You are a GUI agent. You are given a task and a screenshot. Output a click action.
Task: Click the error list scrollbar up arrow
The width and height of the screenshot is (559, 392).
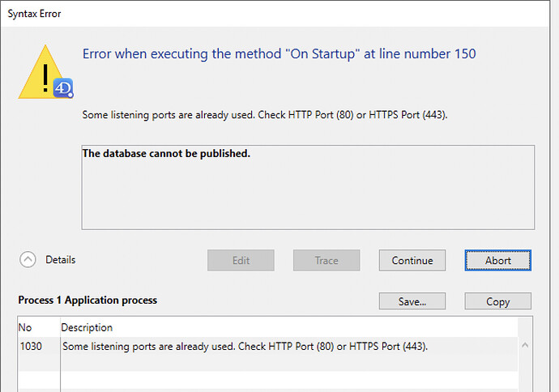click(x=525, y=346)
